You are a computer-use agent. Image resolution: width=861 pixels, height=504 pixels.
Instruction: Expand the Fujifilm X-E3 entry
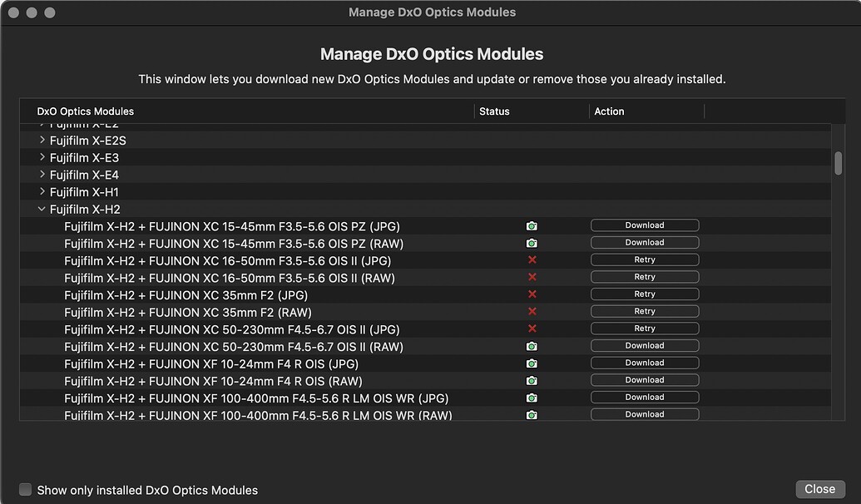tap(42, 157)
